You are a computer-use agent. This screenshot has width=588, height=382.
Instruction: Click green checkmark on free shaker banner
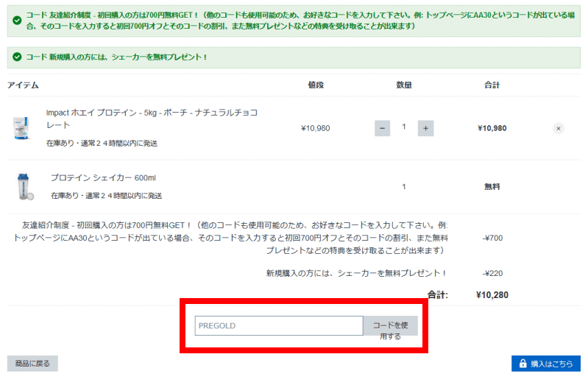(x=17, y=57)
